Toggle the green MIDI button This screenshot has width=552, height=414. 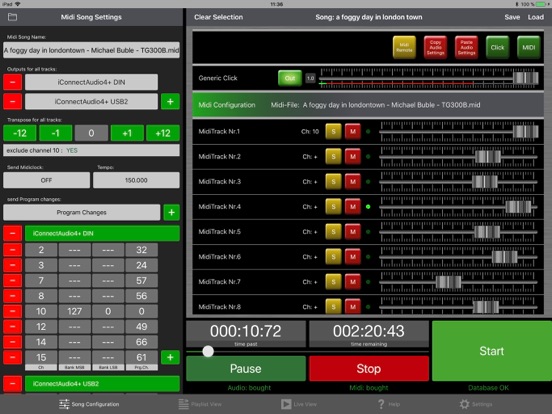[x=528, y=48]
